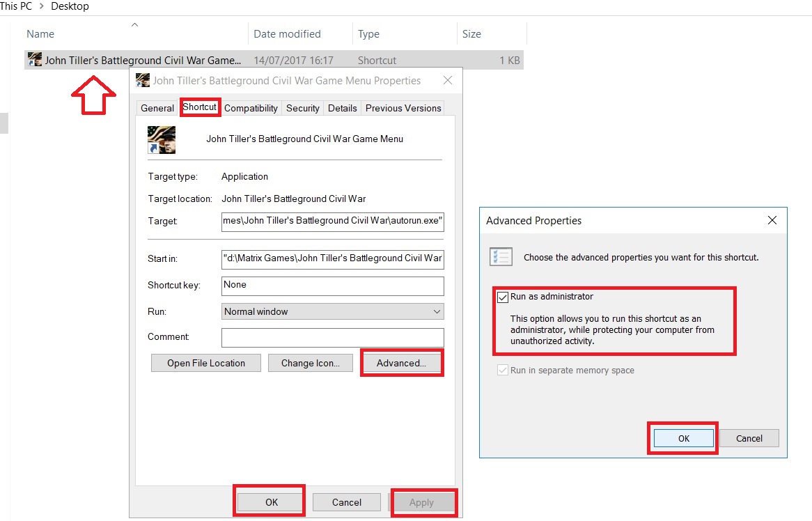
Task: Click the Open File Location button
Action: [x=206, y=363]
